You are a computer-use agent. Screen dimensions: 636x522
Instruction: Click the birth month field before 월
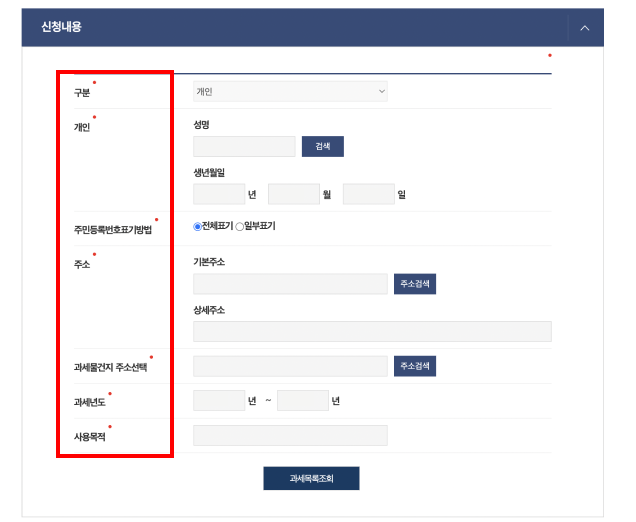(294, 194)
